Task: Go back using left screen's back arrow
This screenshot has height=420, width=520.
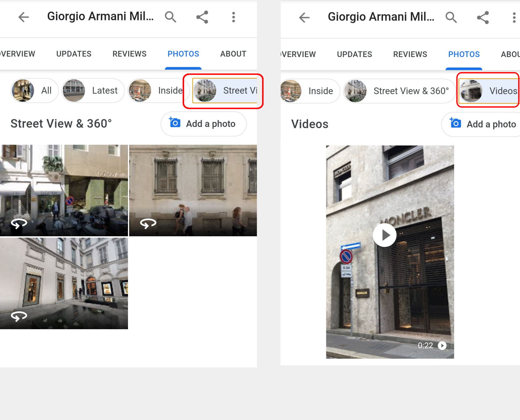Action: coord(24,17)
